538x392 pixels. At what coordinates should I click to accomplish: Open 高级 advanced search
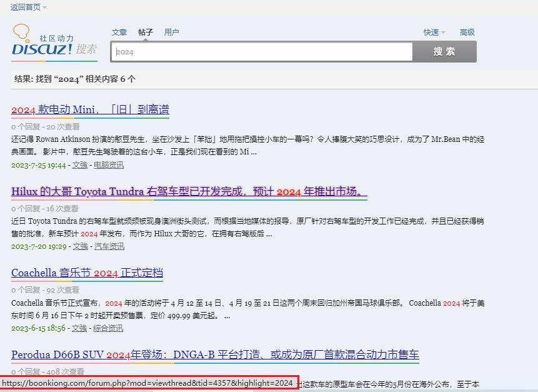[x=467, y=33]
